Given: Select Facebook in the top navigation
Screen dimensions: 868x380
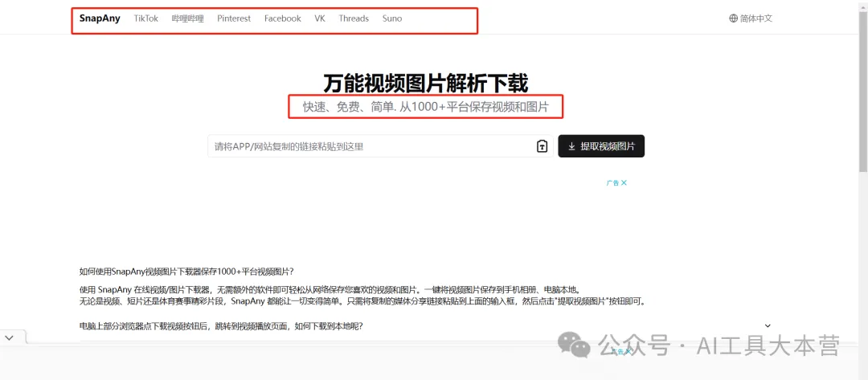Looking at the screenshot, I should 282,18.
